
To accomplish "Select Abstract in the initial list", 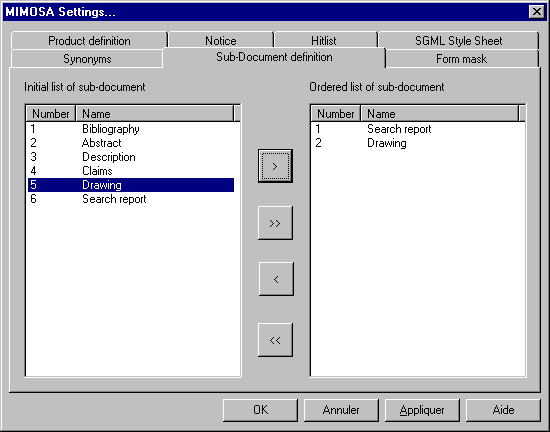I will point(131,143).
